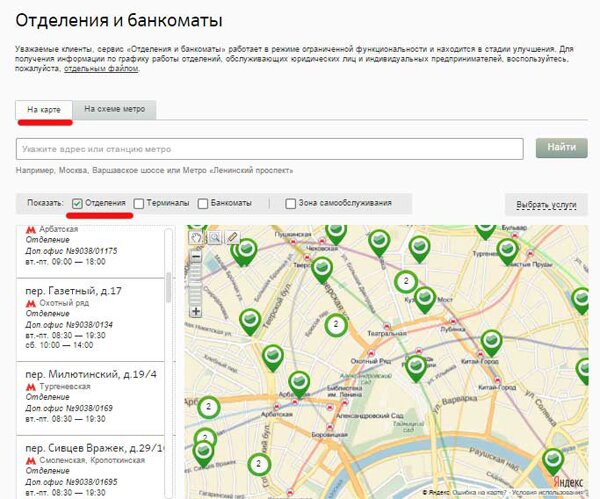Click Боровицкая metro station icon on map

(x=330, y=427)
